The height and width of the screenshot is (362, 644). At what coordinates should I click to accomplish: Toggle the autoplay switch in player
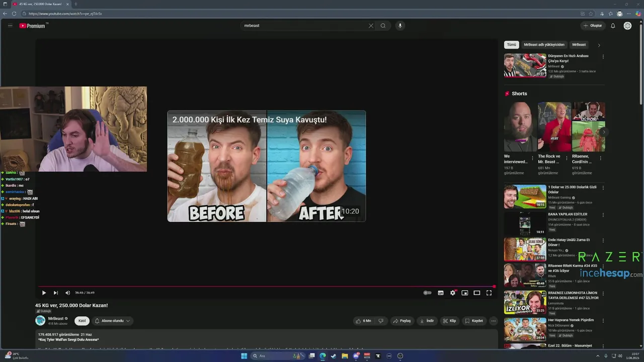tap(428, 293)
